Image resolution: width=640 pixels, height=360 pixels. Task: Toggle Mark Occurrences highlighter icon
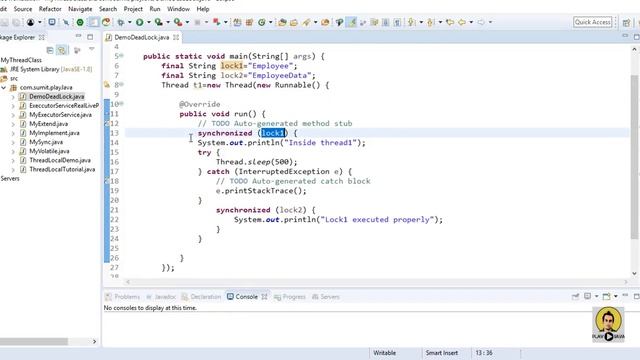351,22
